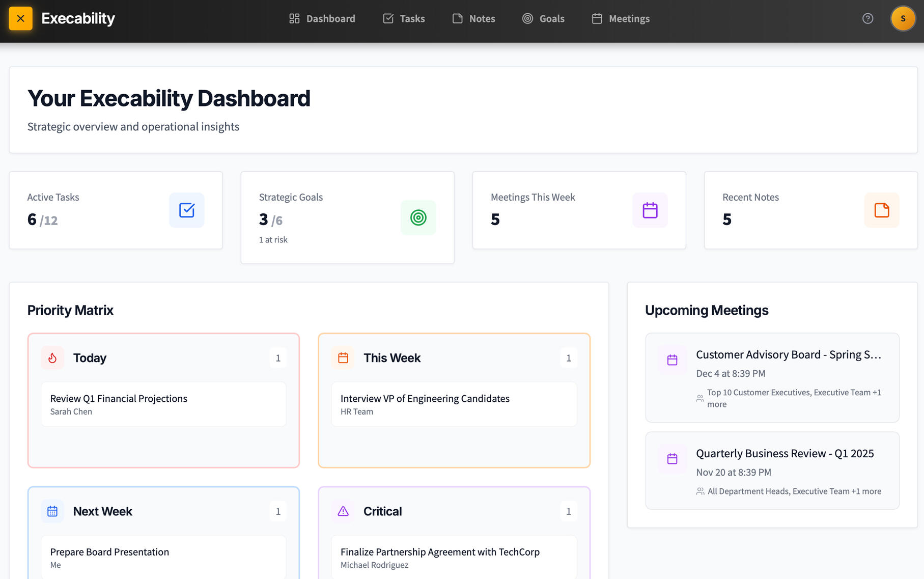
Task: Switch to the Notes section
Action: tap(473, 19)
